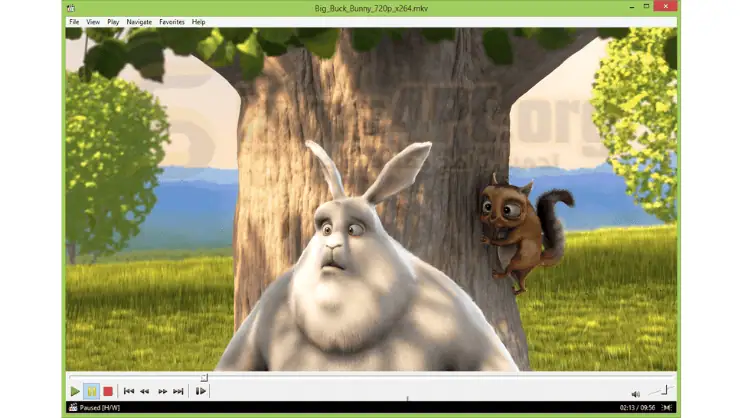The height and width of the screenshot is (418, 743).
Task: Stop playback with the red square
Action: [x=108, y=391]
